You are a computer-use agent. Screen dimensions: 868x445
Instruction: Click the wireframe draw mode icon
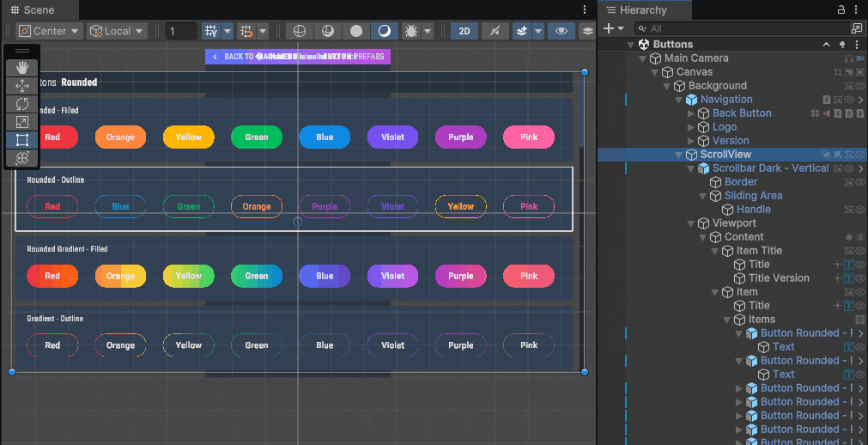point(300,31)
